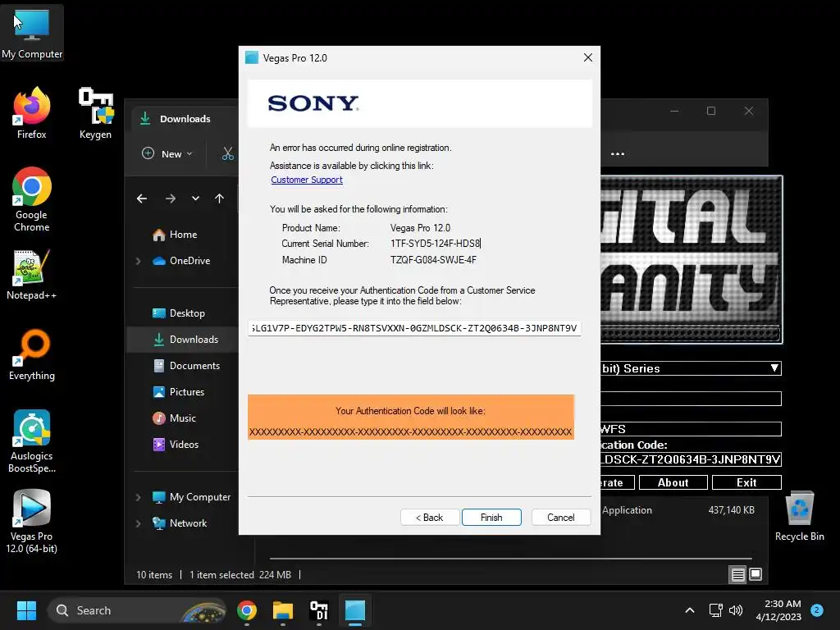Open Videos in Explorer sidebar
The image size is (840, 630).
(x=176, y=445)
